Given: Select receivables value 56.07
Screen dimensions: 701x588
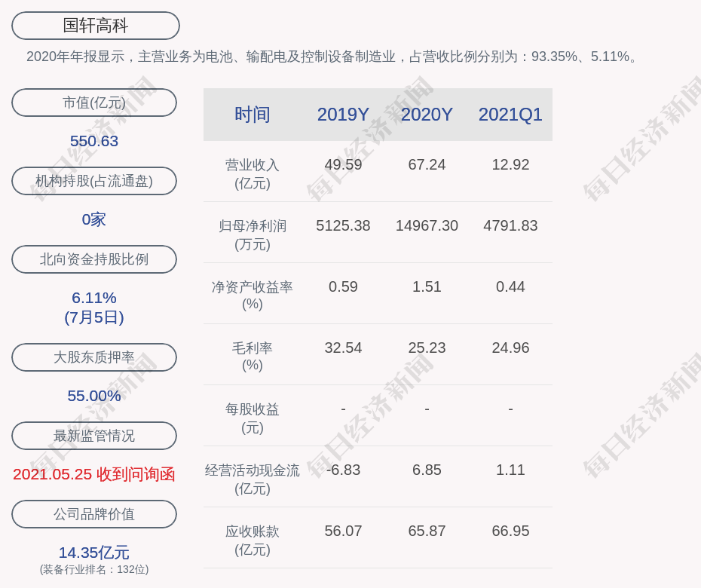Looking at the screenshot, I should (x=343, y=531).
